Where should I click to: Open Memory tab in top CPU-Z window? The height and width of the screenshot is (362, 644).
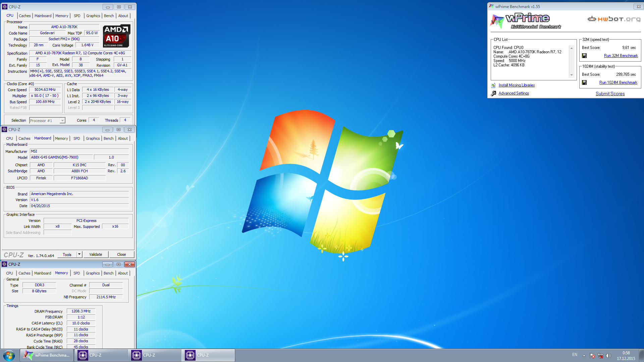[62, 16]
